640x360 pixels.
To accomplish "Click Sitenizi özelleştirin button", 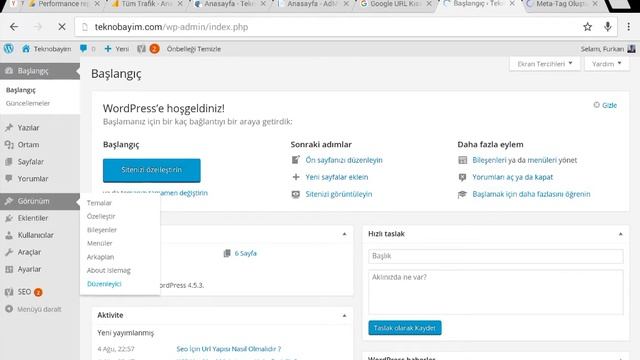I will 151,170.
